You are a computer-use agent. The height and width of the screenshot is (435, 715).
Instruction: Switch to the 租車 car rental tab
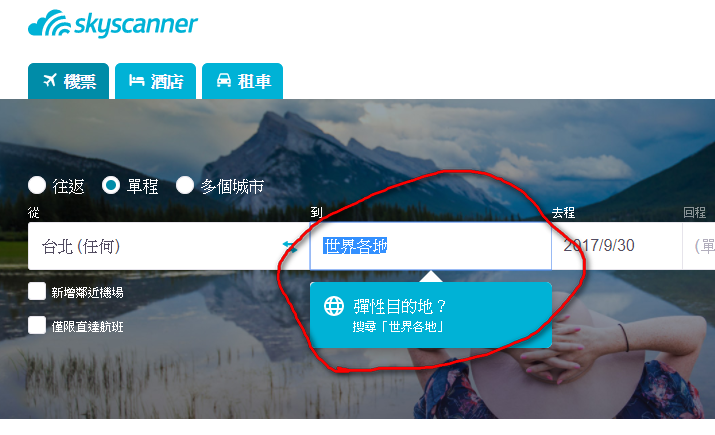click(x=243, y=81)
